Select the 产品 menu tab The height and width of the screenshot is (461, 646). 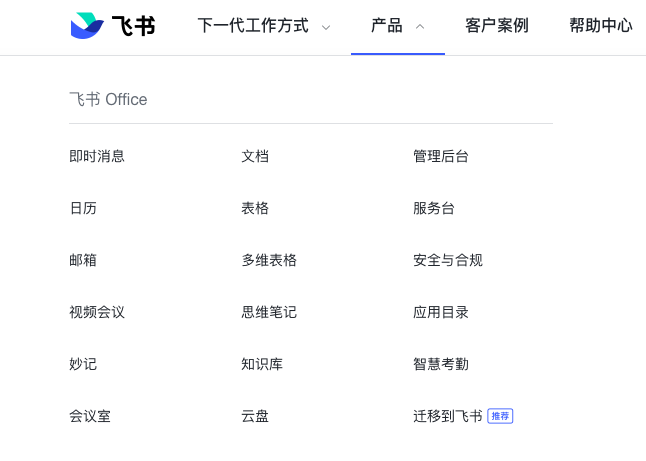coord(386,26)
